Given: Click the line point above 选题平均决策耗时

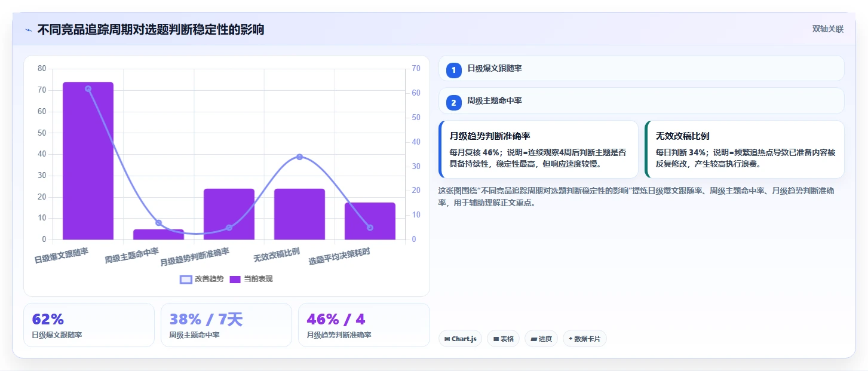Looking at the screenshot, I should point(370,228).
